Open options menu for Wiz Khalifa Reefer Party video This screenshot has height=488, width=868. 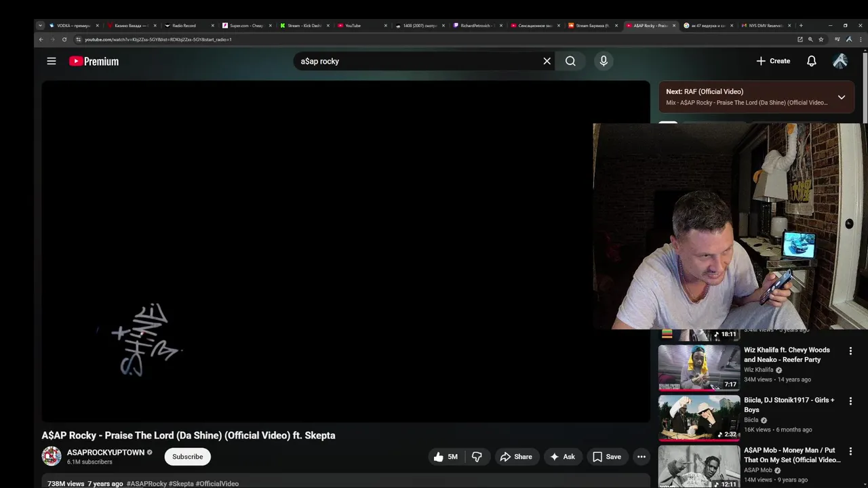(850, 350)
